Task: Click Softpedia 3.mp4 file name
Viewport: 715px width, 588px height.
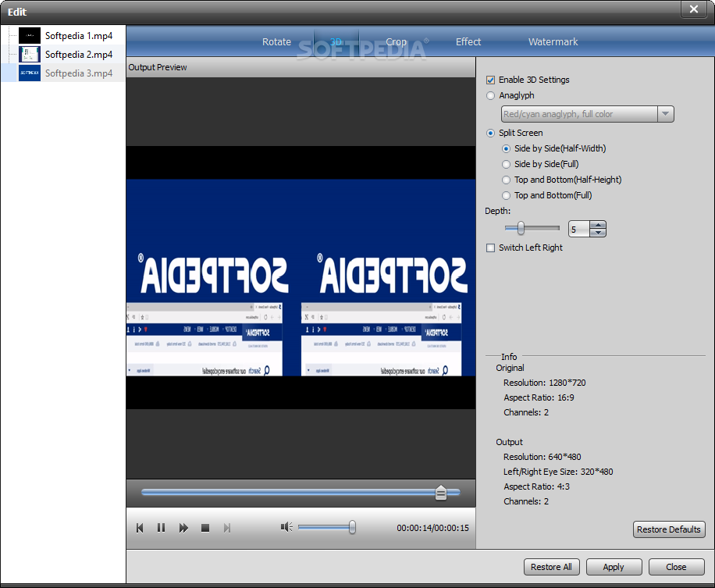Action: 79,73
